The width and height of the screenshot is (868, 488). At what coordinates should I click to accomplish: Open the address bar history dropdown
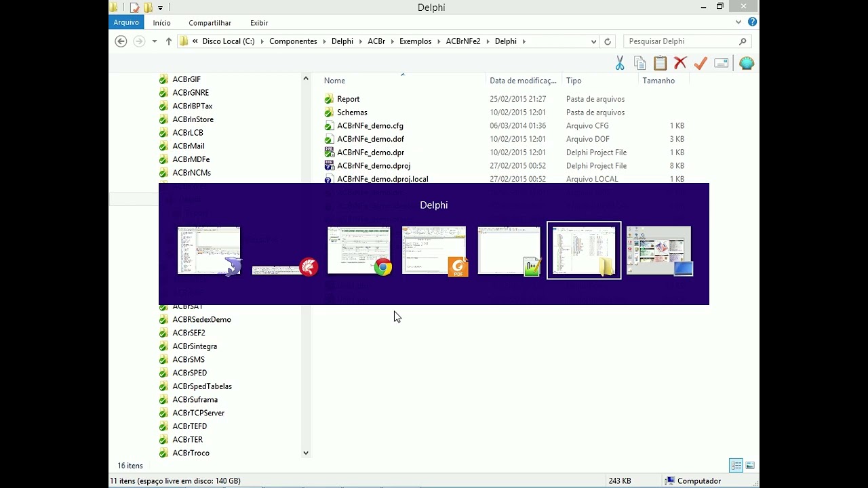[594, 41]
